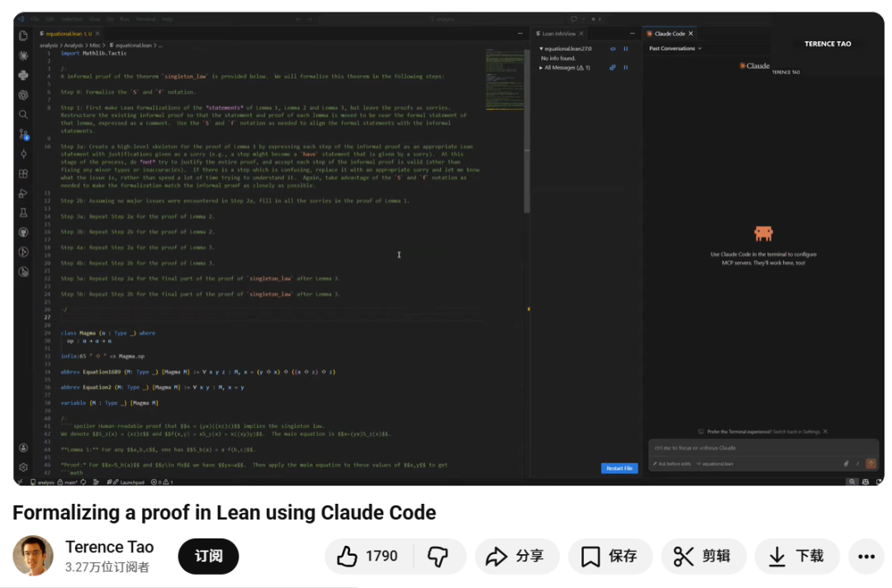Click the slash command icon in Claude input
The height and width of the screenshot is (588, 892).
point(858,463)
